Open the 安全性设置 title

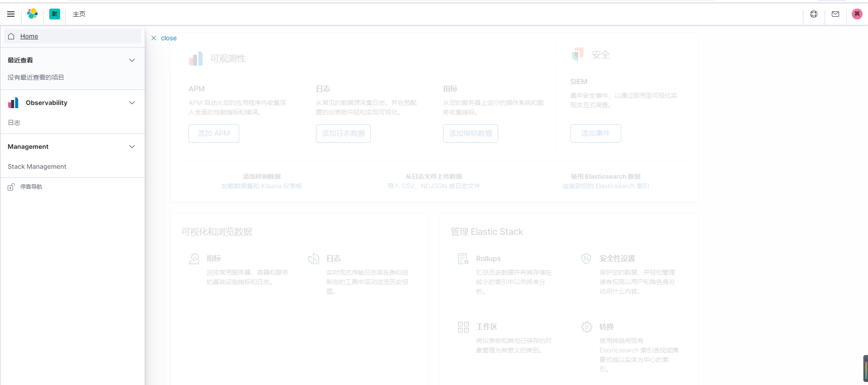[617, 258]
